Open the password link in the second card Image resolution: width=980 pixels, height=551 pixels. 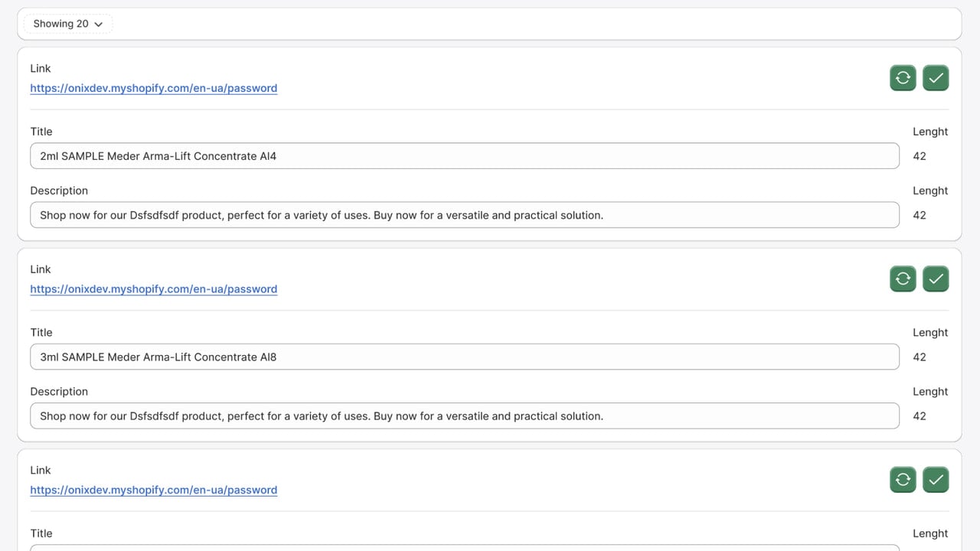click(154, 289)
